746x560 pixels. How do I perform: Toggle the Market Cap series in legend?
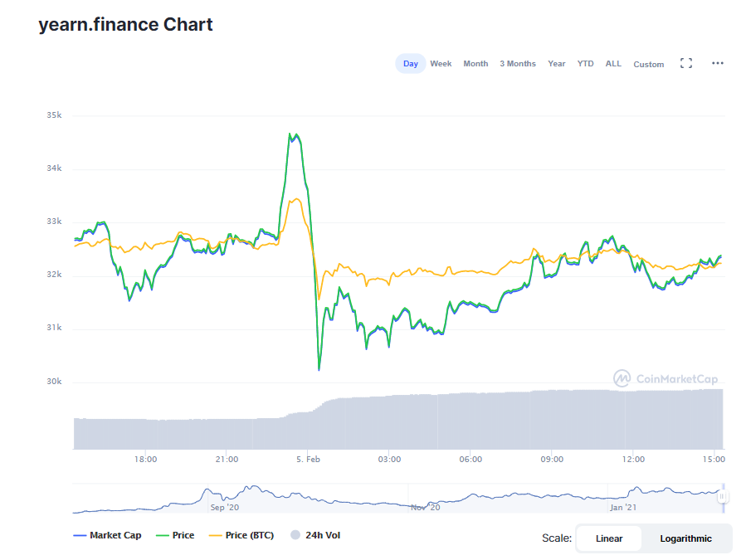point(107,535)
